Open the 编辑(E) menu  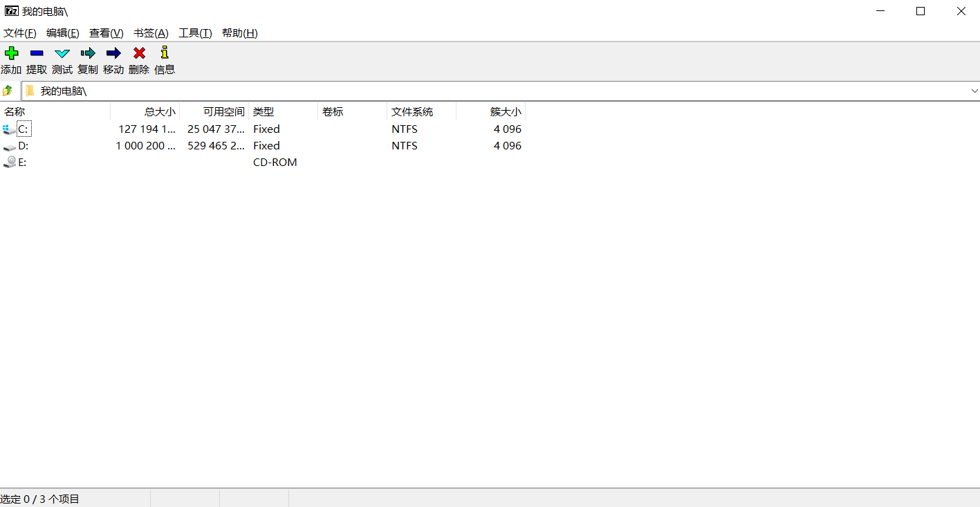[x=63, y=33]
